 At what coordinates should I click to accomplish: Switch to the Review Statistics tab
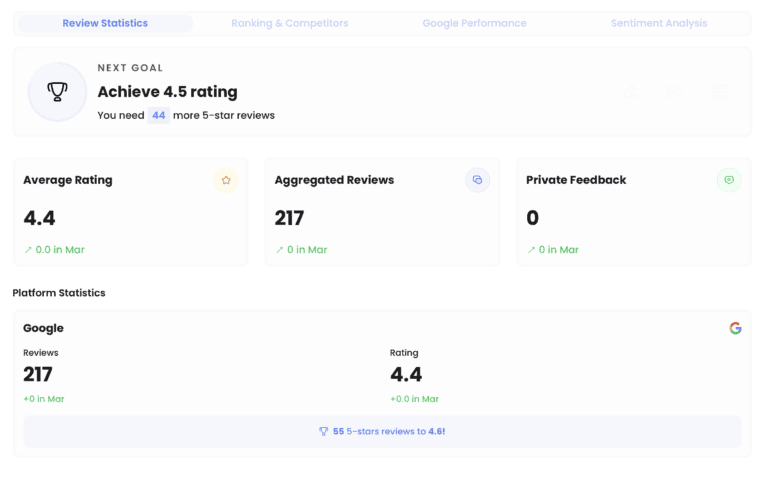pyautogui.click(x=105, y=23)
